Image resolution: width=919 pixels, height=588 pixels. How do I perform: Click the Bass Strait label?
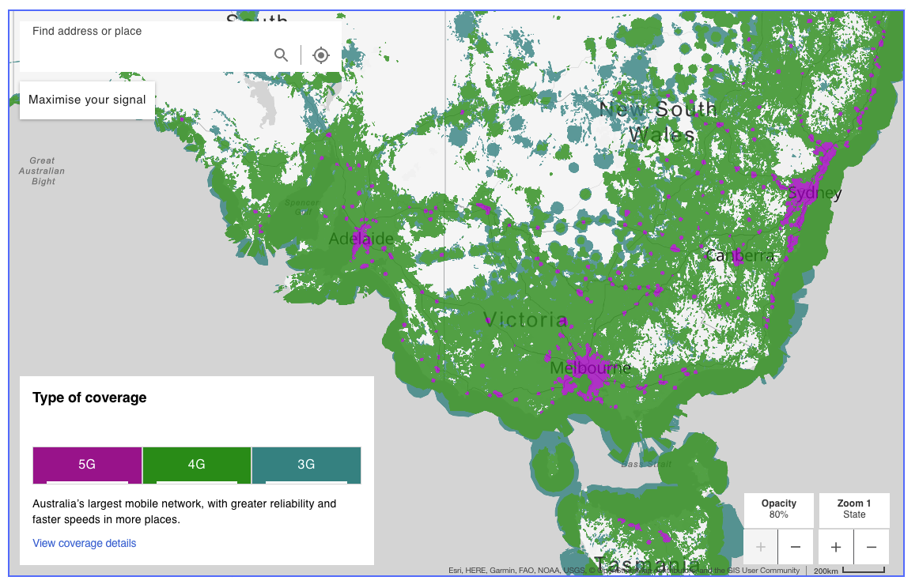pos(646,465)
